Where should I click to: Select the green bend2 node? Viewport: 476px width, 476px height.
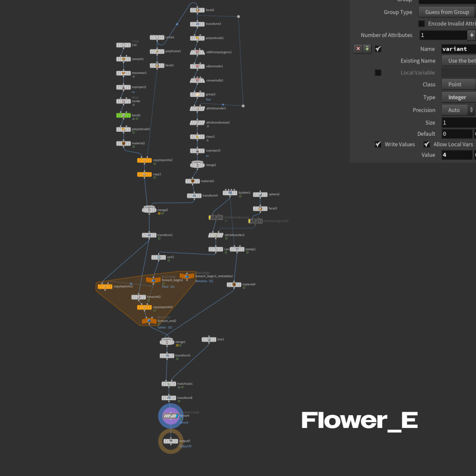(x=123, y=115)
